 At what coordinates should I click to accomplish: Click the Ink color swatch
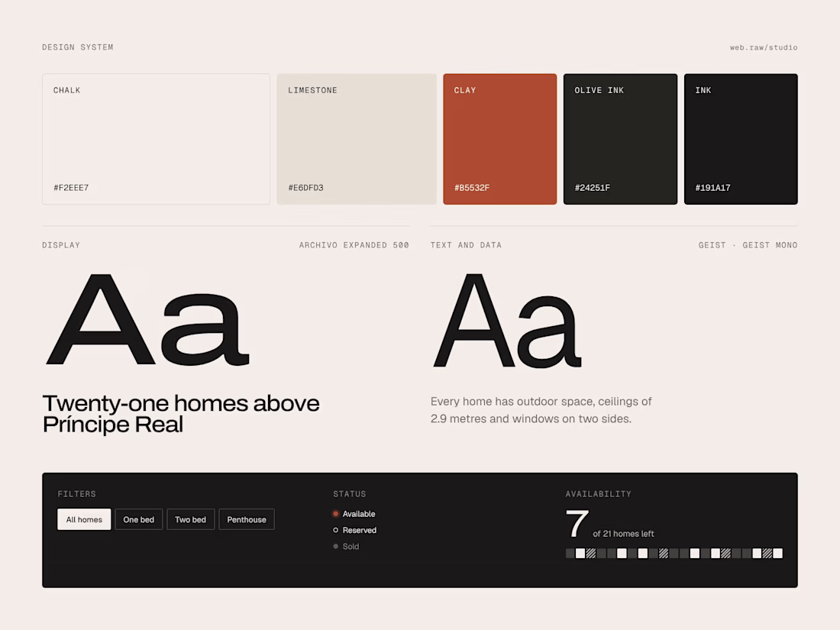(741, 139)
